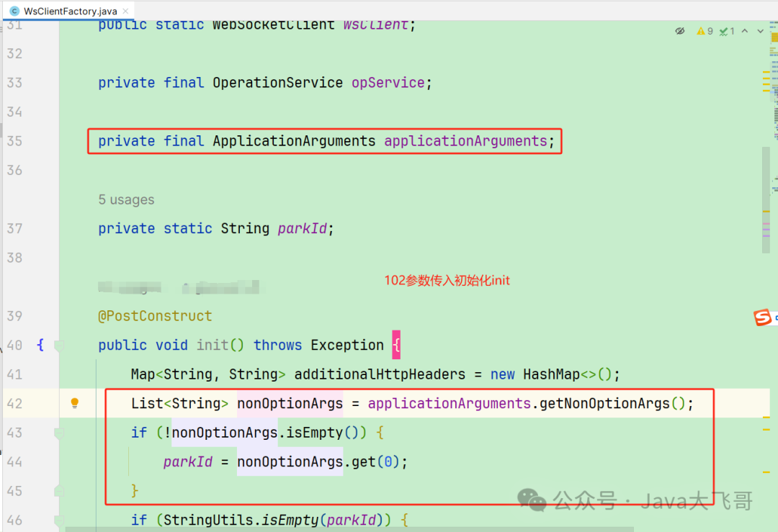The width and height of the screenshot is (778, 532).
Task: Close the WsClientFactory.java tab
Action: point(125,11)
